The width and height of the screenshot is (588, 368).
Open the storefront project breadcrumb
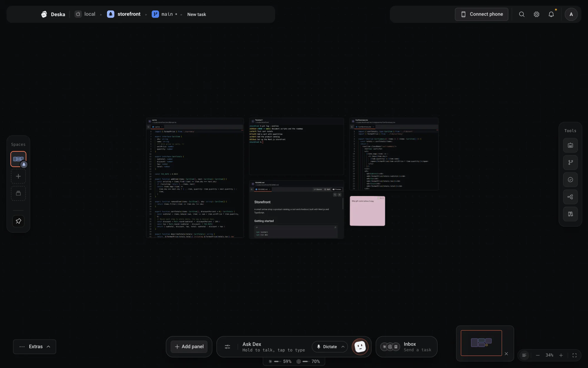coord(124,14)
